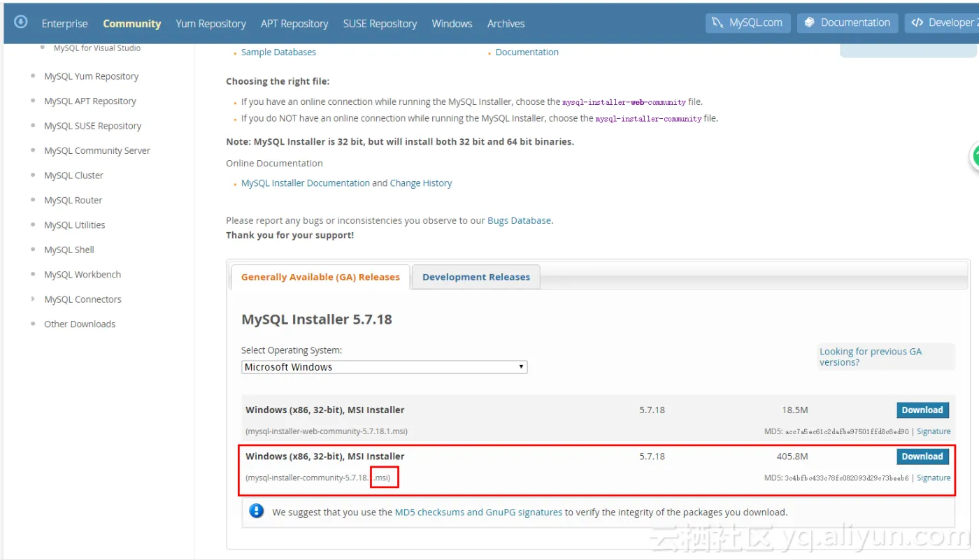The image size is (979, 560).
Task: Click the MD5 hash of web-community installer
Action: (x=847, y=432)
